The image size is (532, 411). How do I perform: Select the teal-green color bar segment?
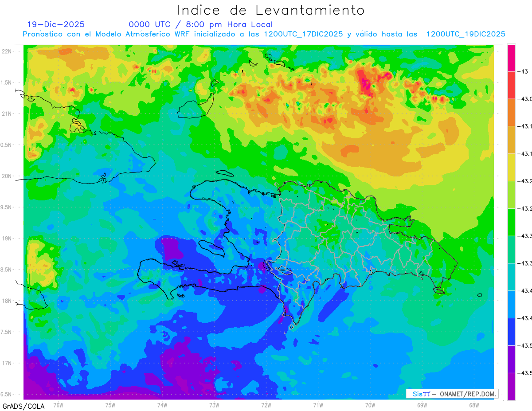click(x=511, y=249)
